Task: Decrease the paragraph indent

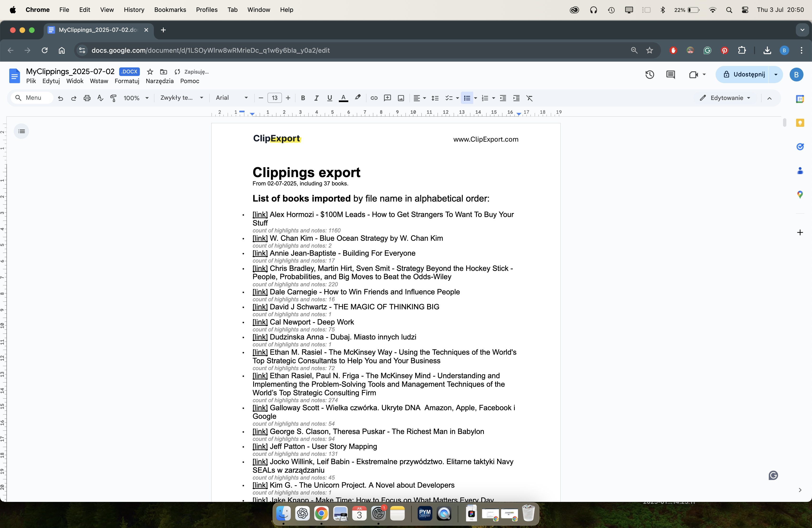Action: (x=503, y=98)
